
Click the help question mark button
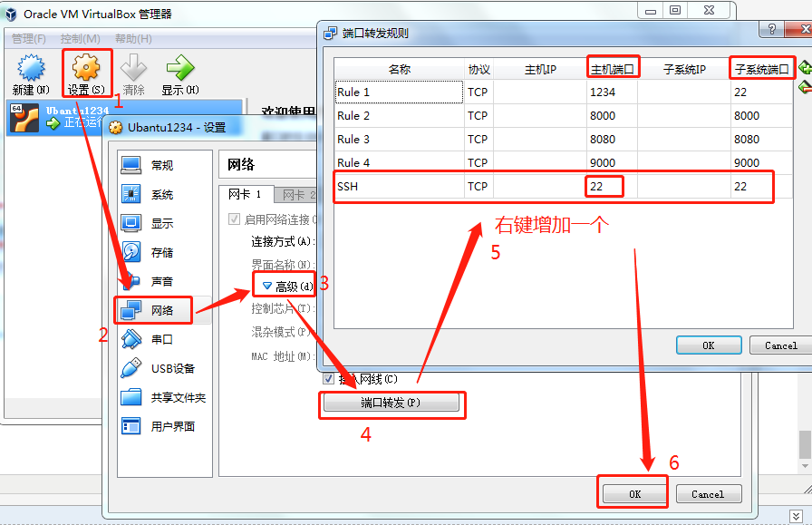771,29
